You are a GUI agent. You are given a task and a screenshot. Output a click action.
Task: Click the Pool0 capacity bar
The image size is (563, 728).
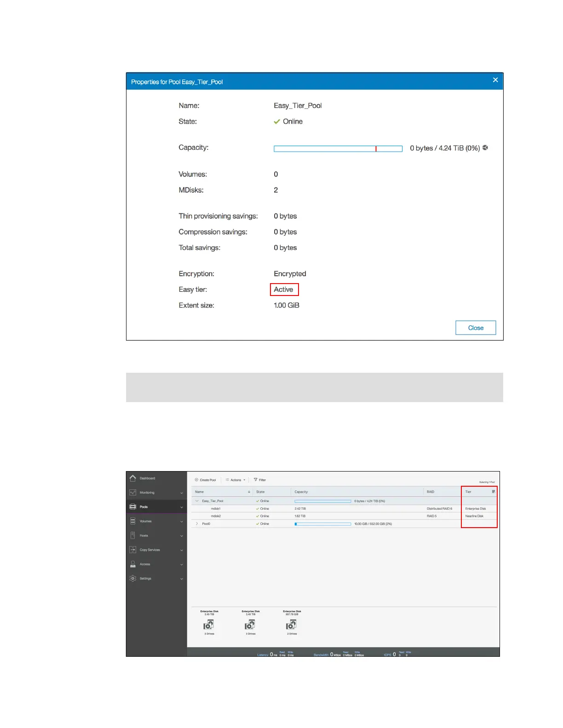[323, 524]
